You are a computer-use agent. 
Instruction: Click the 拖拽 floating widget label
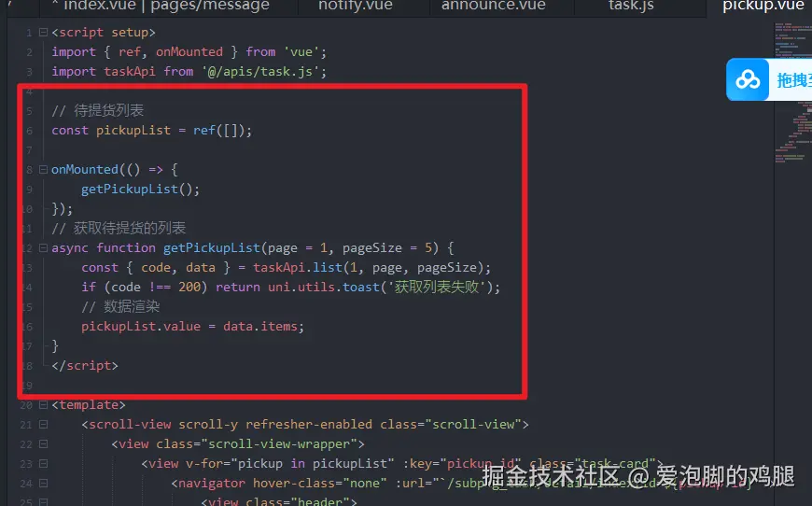(792, 80)
